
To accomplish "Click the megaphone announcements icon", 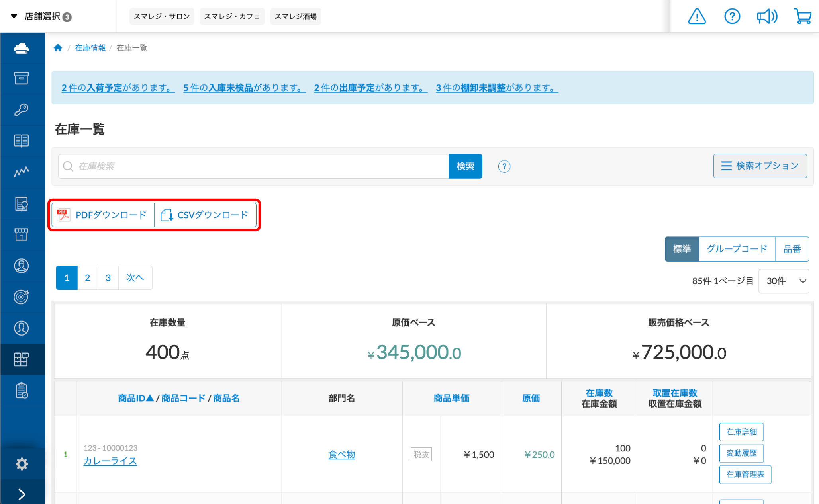I will [x=767, y=17].
